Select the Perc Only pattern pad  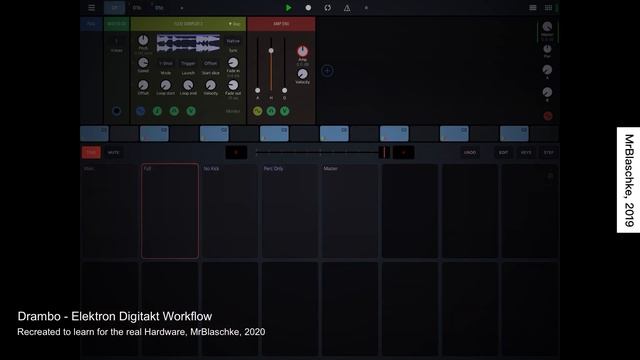pyautogui.click(x=290, y=211)
